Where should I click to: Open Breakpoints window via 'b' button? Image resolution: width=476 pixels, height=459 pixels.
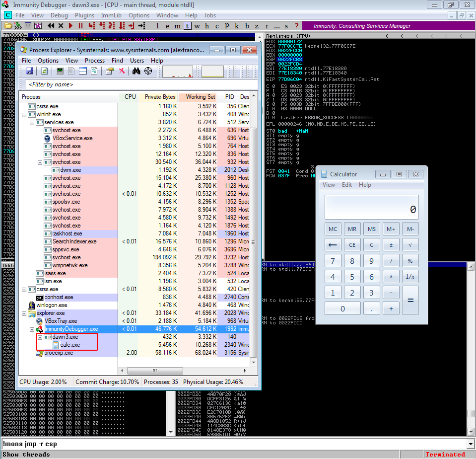247,26
